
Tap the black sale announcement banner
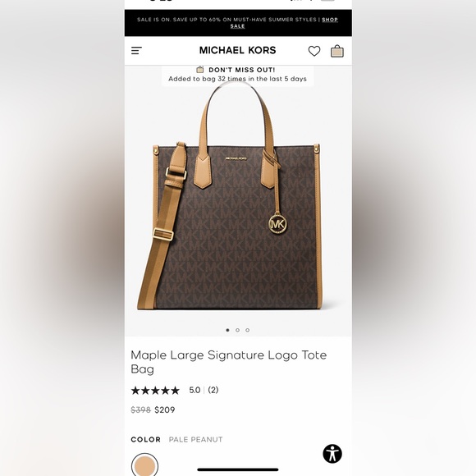point(238,23)
